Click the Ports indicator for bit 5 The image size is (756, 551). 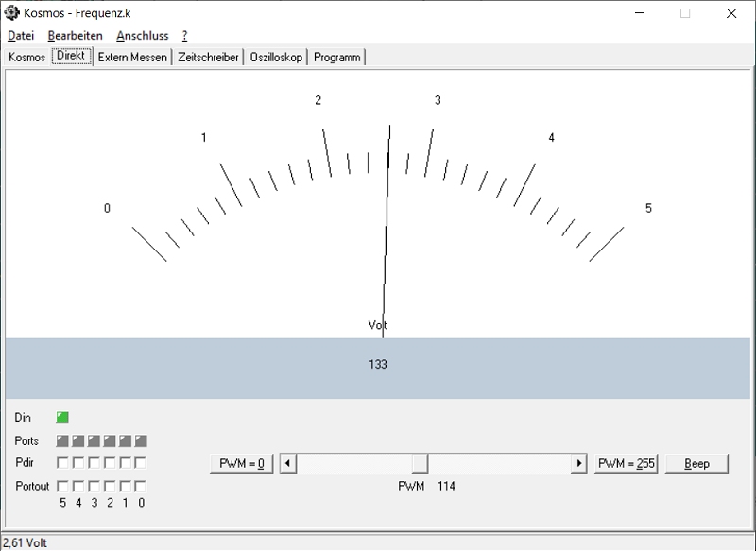(62, 440)
